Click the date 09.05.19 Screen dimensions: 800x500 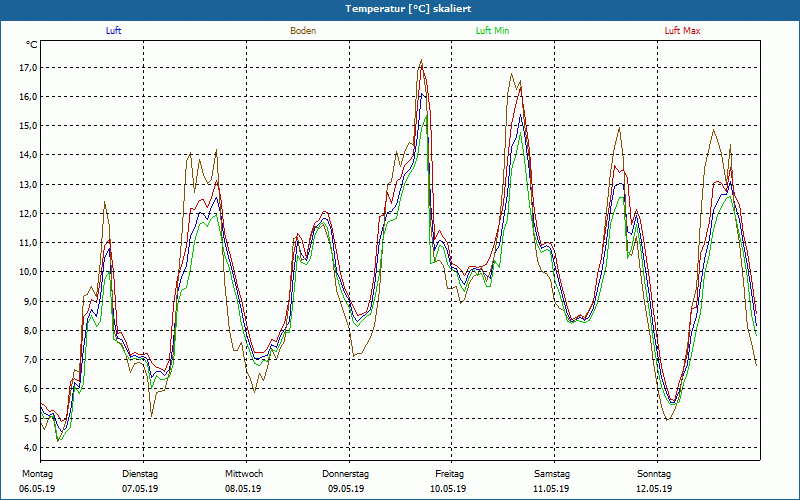(346, 489)
